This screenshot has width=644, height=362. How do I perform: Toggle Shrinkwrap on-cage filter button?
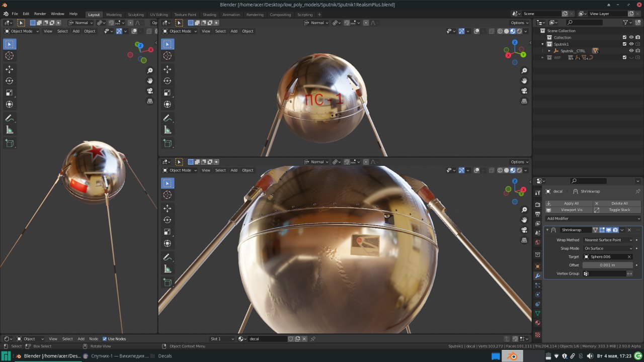[x=595, y=230]
